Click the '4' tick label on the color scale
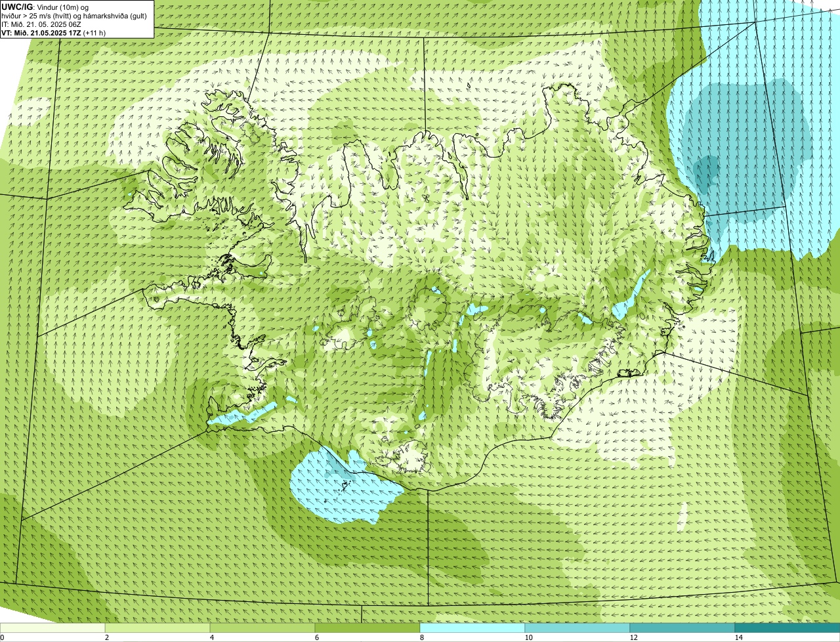The height and width of the screenshot is (642, 840). [211, 637]
